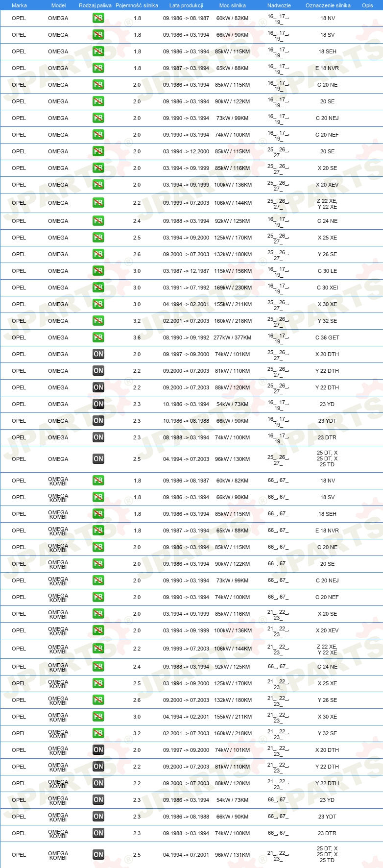Click the Marka column header
383x868 pixels.
coord(19,5)
